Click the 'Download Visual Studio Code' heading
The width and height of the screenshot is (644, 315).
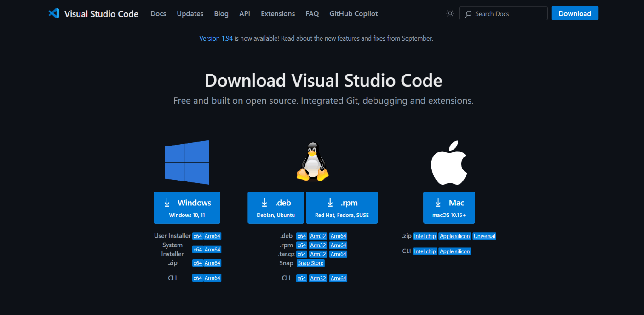coord(323,81)
